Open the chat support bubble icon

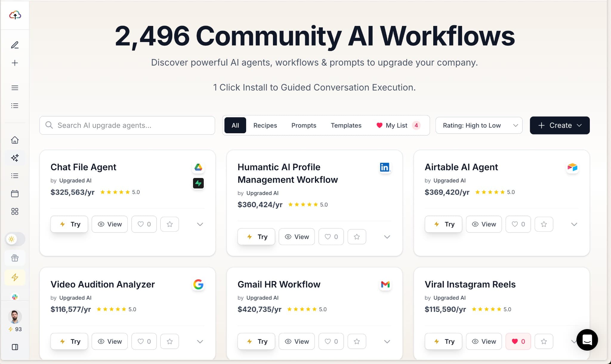pyautogui.click(x=587, y=340)
